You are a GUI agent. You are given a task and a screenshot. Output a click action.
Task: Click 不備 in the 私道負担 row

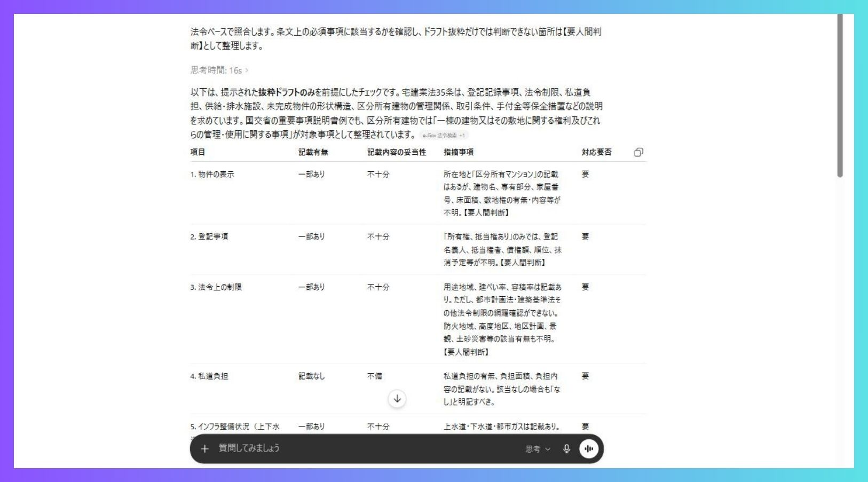point(375,376)
